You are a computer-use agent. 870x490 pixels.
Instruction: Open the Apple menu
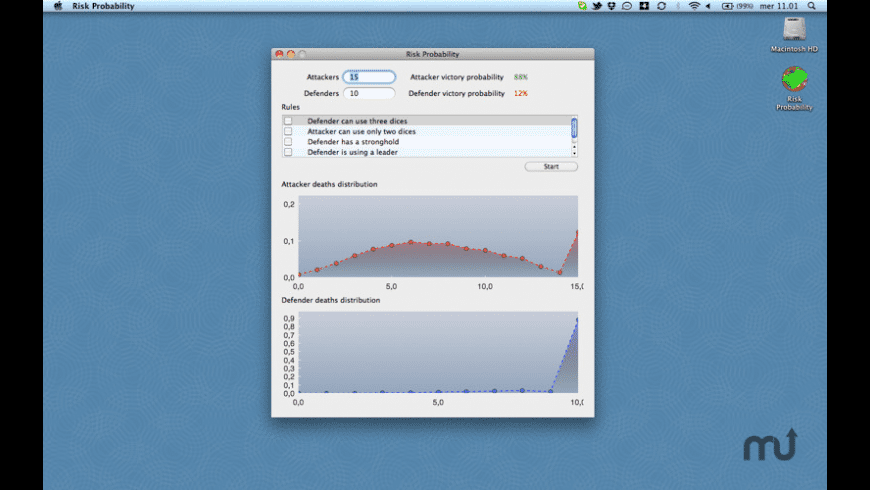[x=57, y=6]
